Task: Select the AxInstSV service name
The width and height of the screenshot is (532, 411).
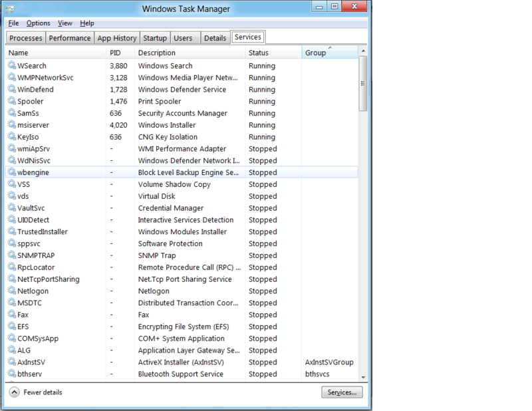Action: coord(31,362)
